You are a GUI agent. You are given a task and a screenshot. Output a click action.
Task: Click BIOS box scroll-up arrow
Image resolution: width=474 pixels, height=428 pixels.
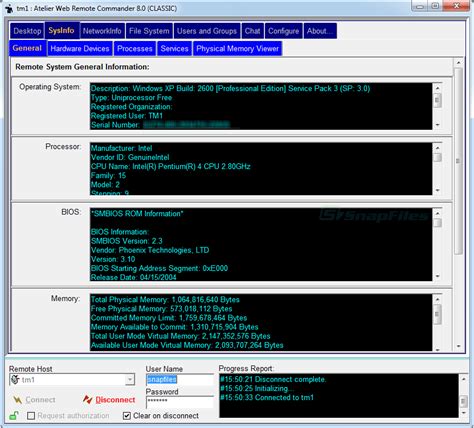(x=438, y=213)
